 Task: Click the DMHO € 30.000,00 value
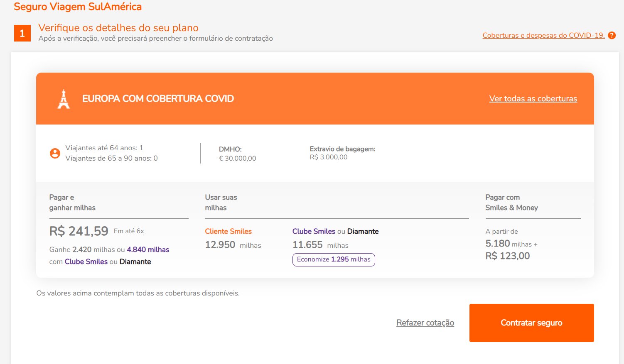coord(237,158)
